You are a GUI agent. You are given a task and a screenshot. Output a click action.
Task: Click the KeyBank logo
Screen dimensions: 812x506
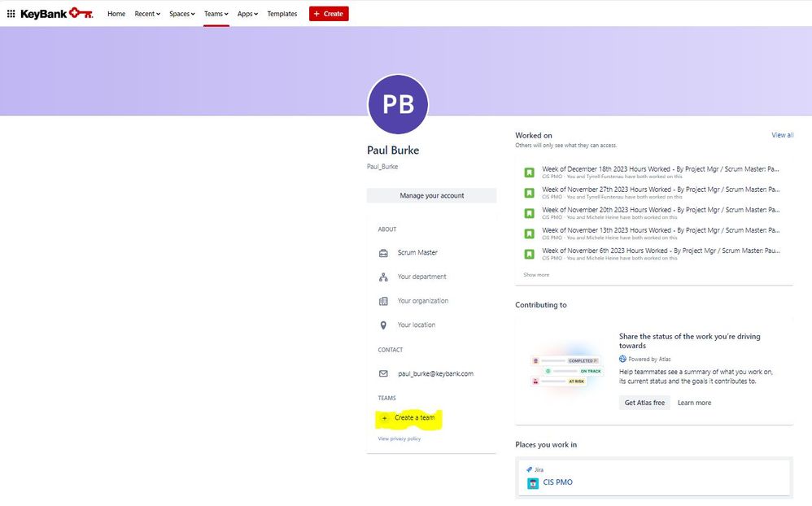57,14
